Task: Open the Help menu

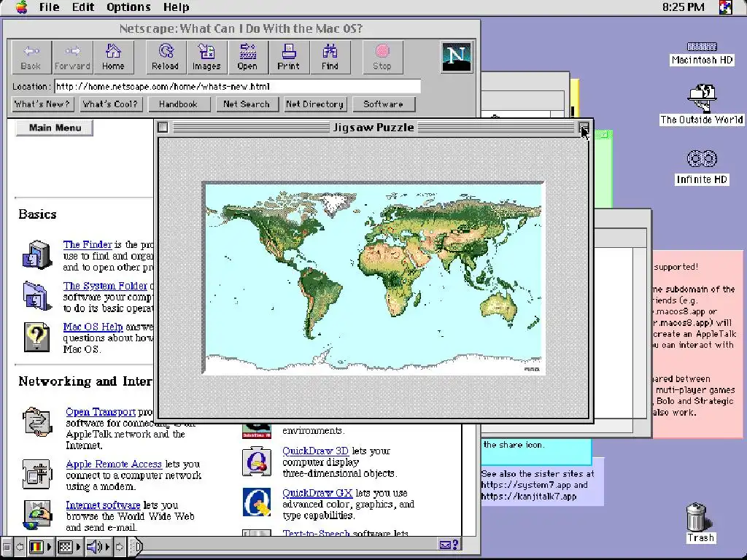Action: point(176,7)
